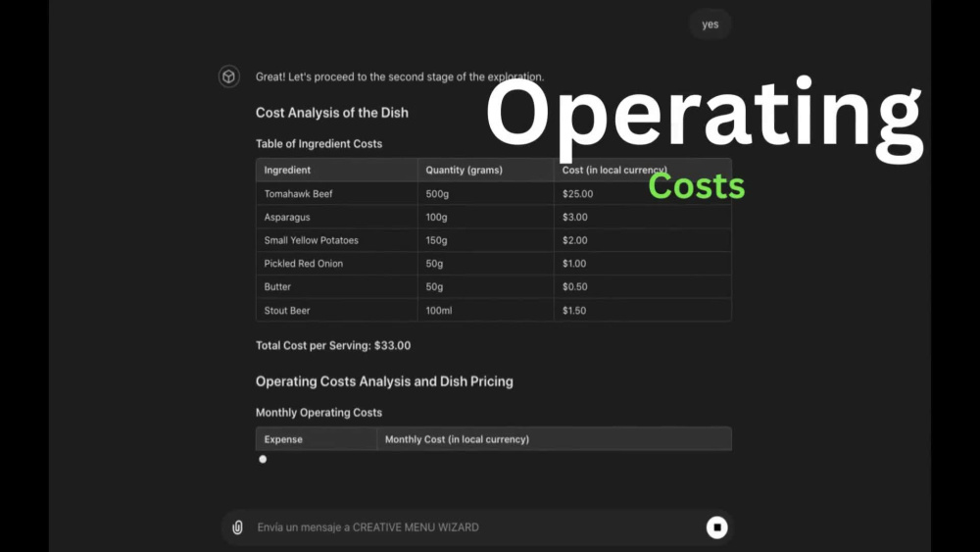Select 'Operating Costs Analysis and Dish Pricing' heading
The image size is (980, 552).
point(384,381)
